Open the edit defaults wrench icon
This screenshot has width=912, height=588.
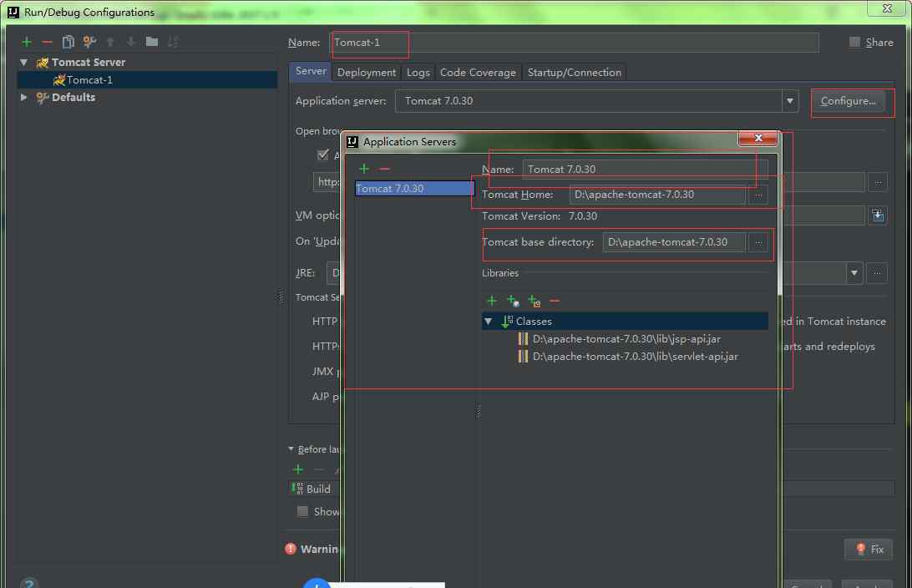pyautogui.click(x=89, y=42)
